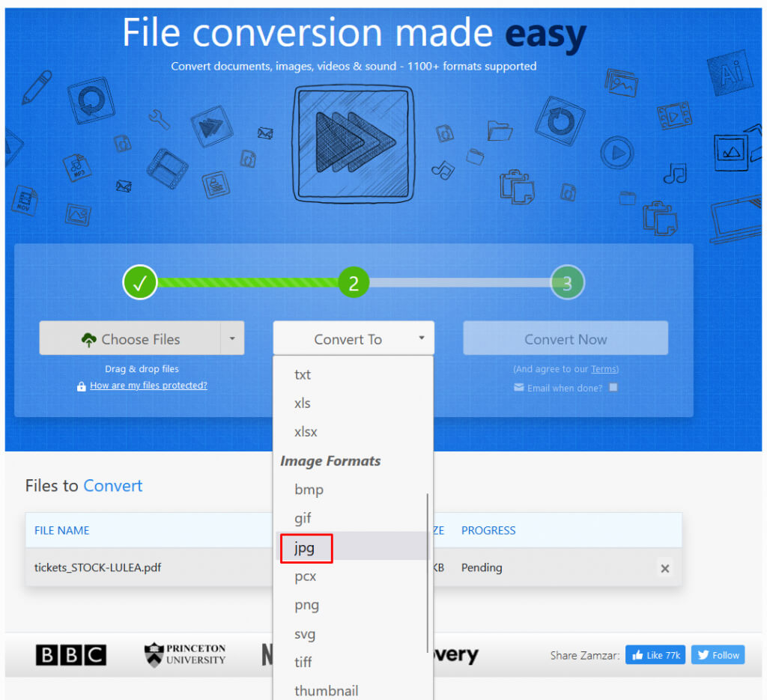Click the Facebook Like 77k button
The image size is (767, 700).
[655, 655]
